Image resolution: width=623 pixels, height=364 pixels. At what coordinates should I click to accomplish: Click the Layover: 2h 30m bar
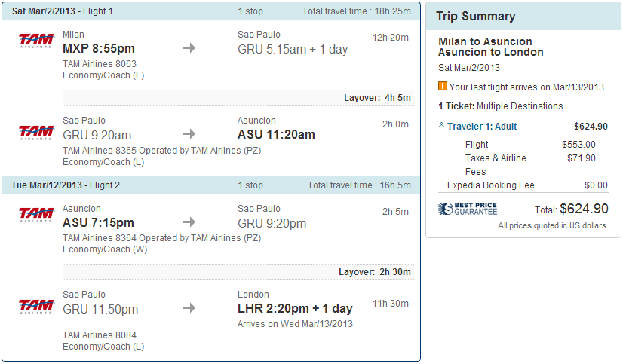click(x=375, y=272)
